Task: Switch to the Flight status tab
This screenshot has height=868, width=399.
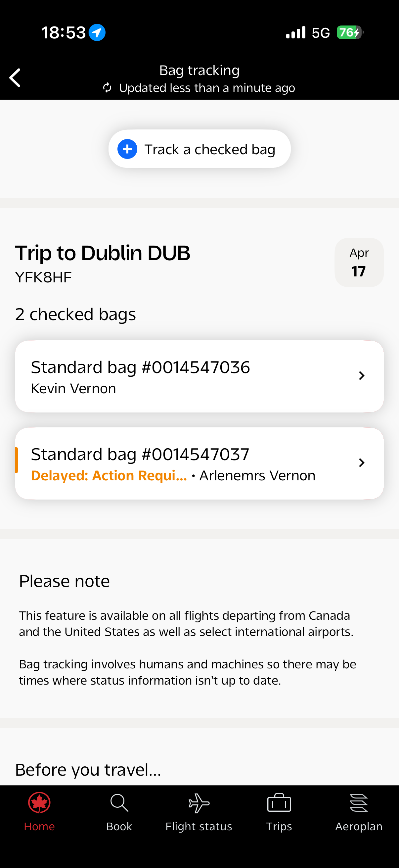Action: coord(199,826)
